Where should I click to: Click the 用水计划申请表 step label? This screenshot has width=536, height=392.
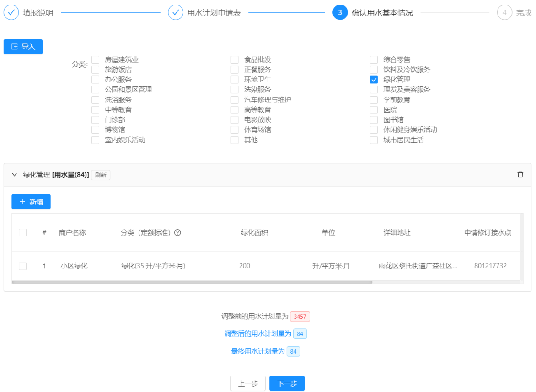coord(214,13)
